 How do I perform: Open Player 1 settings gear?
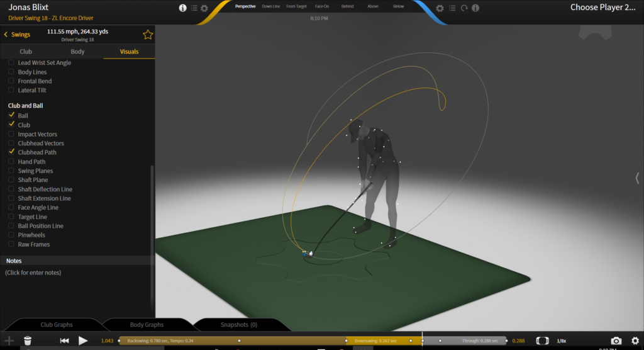tap(204, 8)
